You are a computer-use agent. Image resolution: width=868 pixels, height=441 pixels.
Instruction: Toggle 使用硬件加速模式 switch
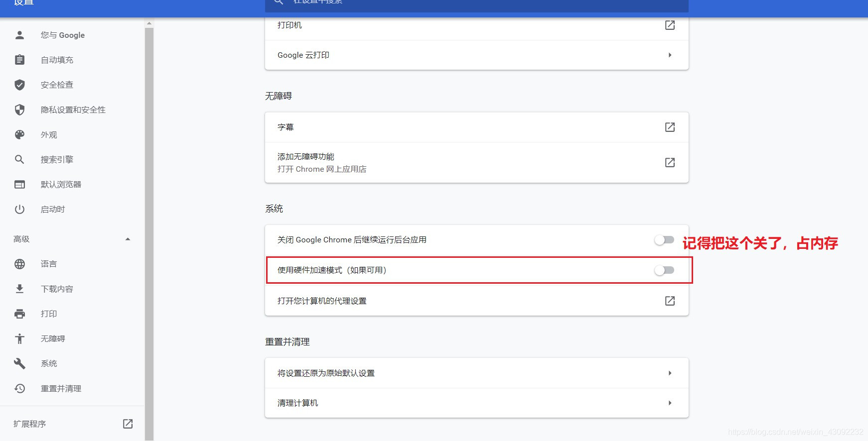tap(664, 270)
